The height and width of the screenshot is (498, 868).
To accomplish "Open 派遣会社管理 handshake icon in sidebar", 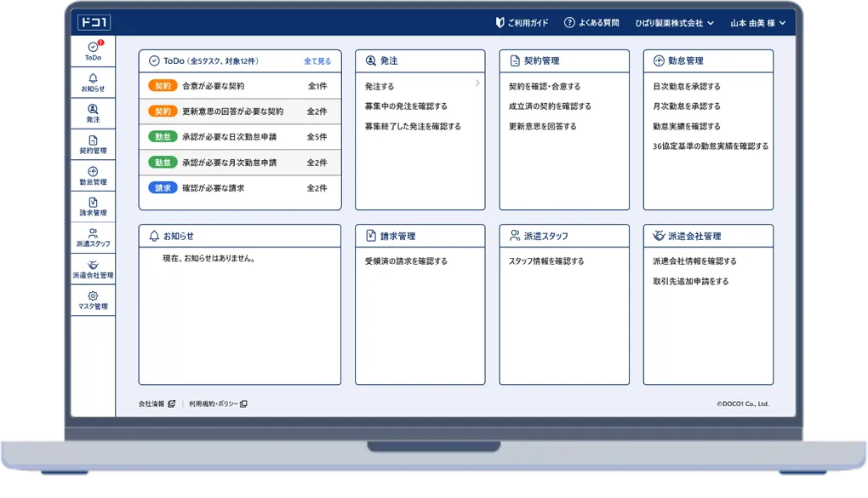I will (93, 269).
